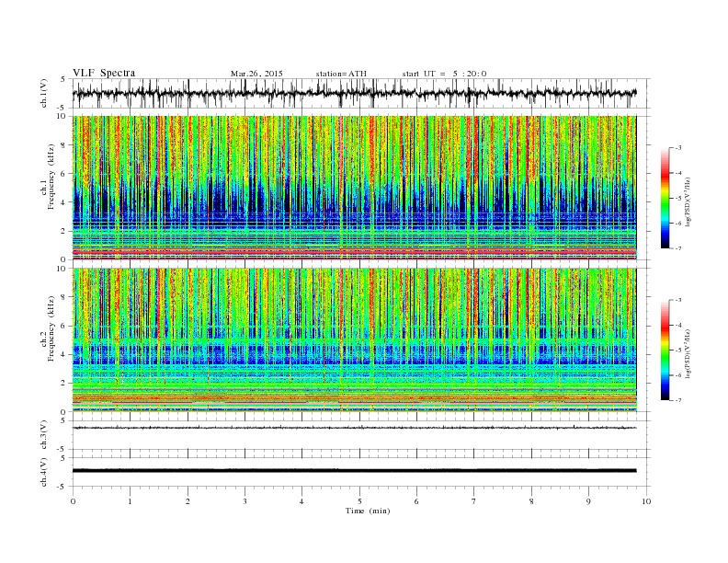The height and width of the screenshot is (563, 728).
Task: Click the ch.1 voltage waveform trace
Action: click(x=354, y=93)
